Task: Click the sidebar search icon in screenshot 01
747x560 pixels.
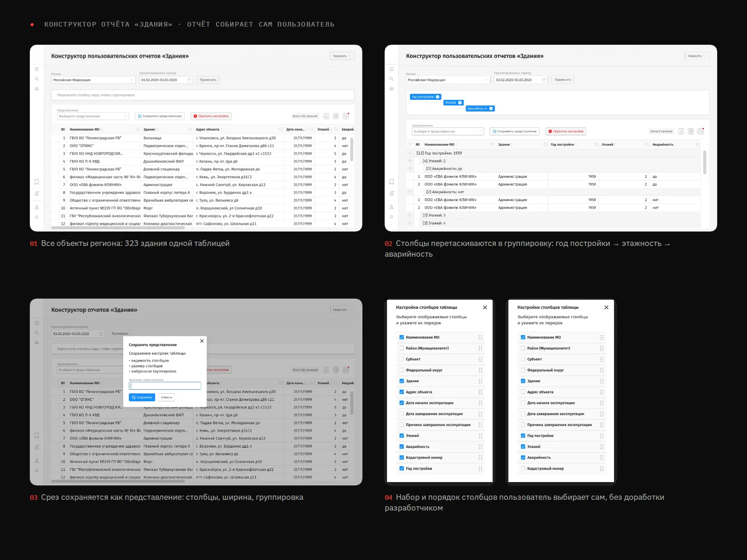Action: click(37, 79)
